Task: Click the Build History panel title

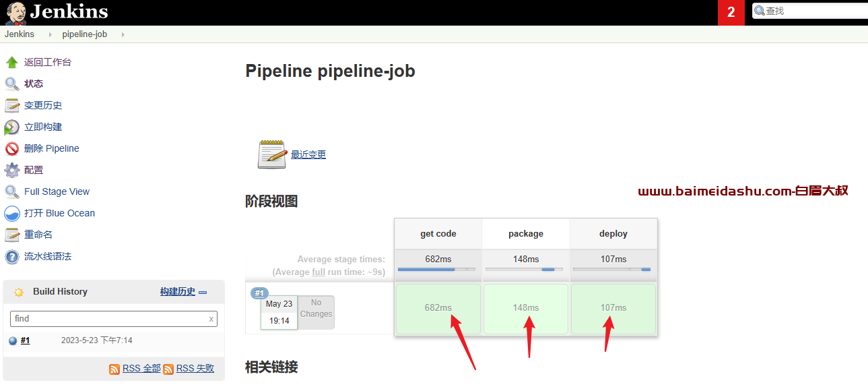Action: (60, 292)
